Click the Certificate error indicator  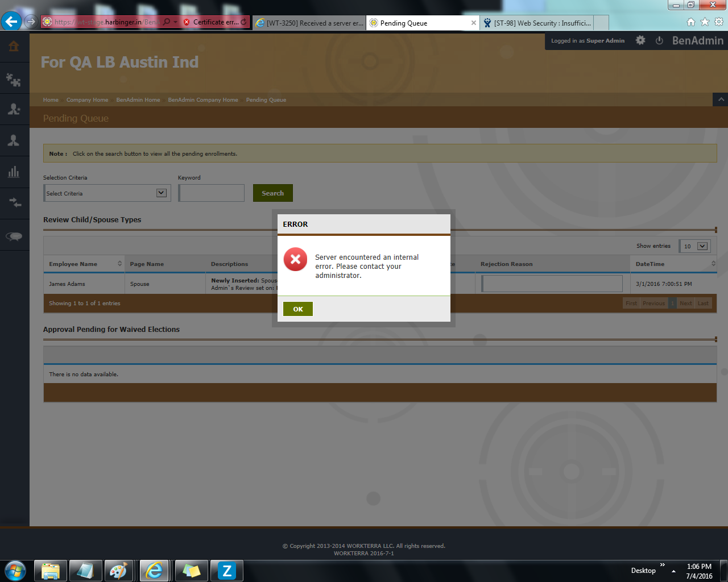tap(211, 22)
